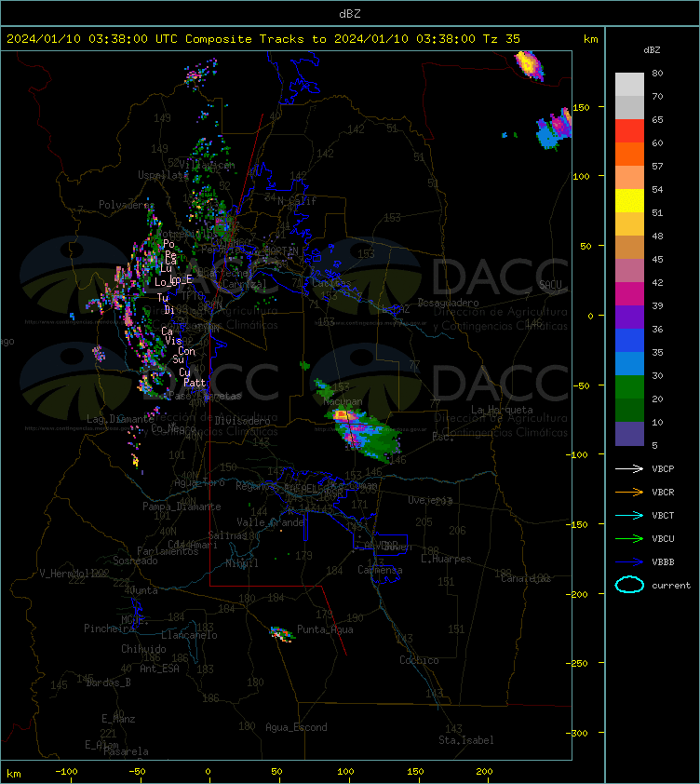The image size is (700, 784).
Task: Click the yellow-cored echo at top right
Action: coord(529,65)
